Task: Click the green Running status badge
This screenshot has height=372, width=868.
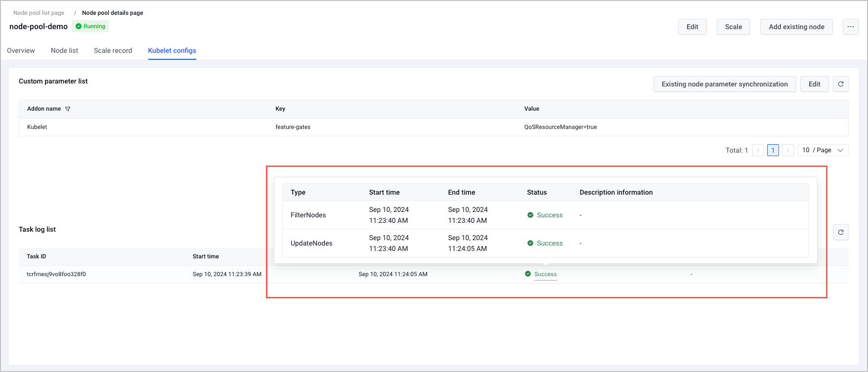Action: click(x=90, y=26)
